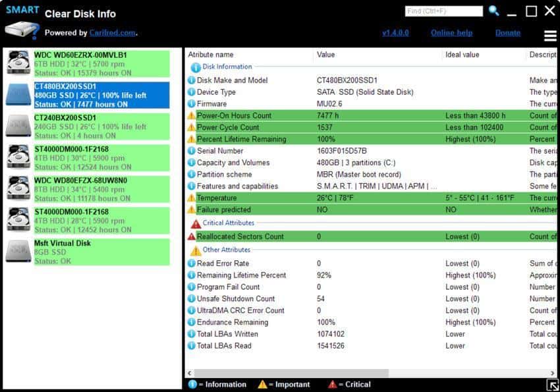Open the Online help link

pyautogui.click(x=451, y=33)
